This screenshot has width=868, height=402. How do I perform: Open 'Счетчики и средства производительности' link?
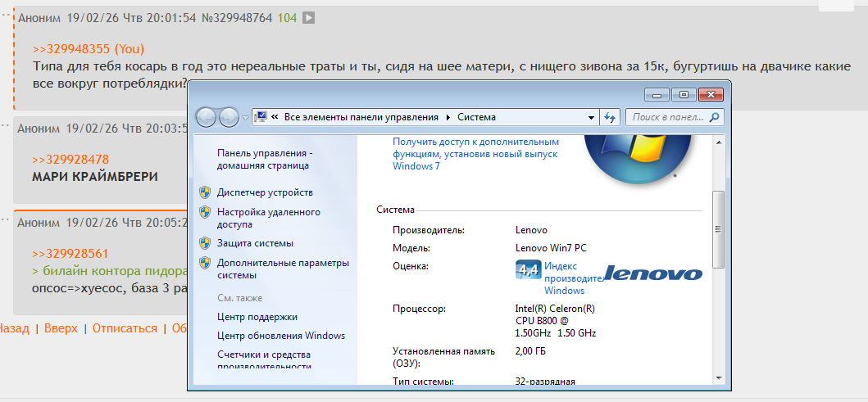264,360
